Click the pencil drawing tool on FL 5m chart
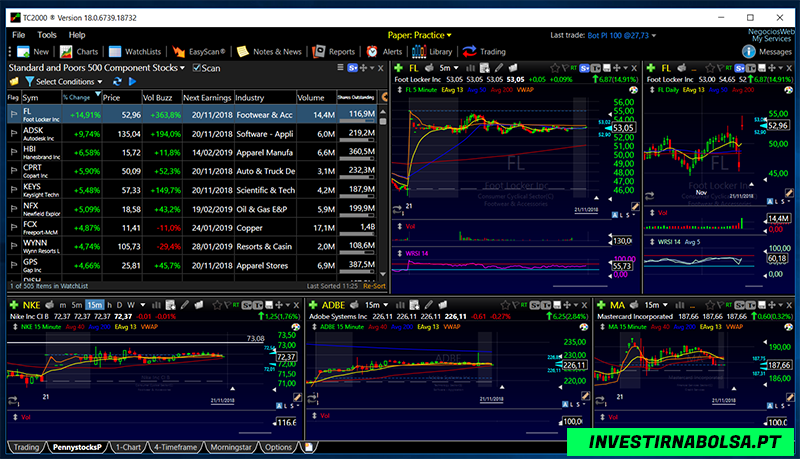 pos(498,68)
